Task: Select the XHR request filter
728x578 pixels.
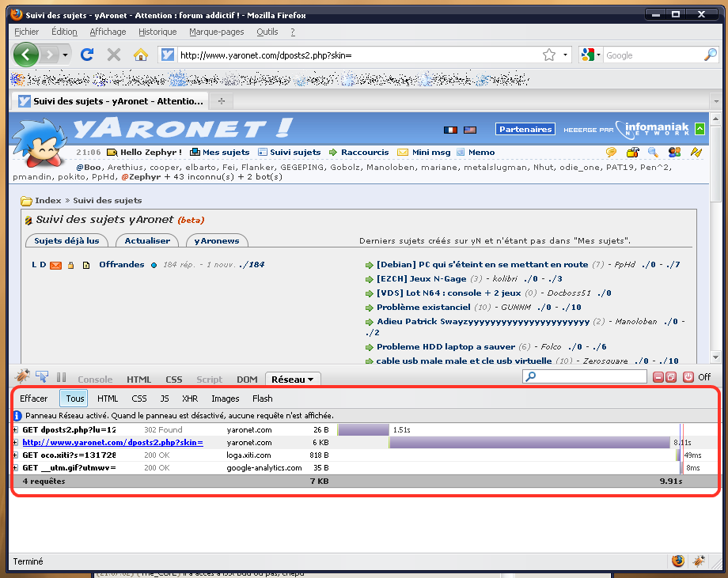Action: [x=190, y=399]
